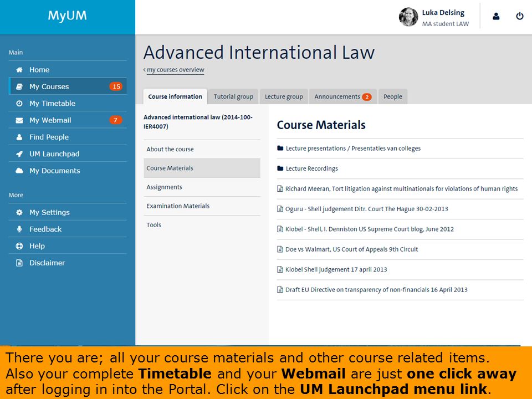This screenshot has height=399, width=532.
Task: Click My Webmail label in sidebar
Action: click(50, 120)
